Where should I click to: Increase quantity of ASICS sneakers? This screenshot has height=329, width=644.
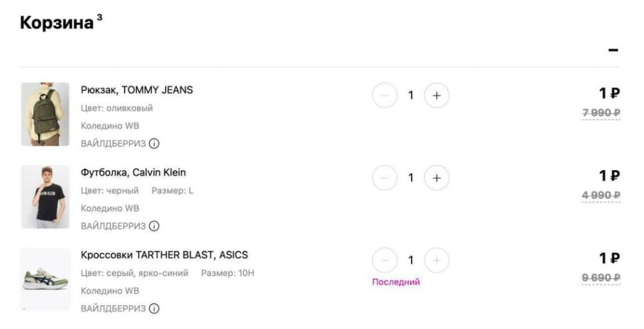click(x=437, y=260)
